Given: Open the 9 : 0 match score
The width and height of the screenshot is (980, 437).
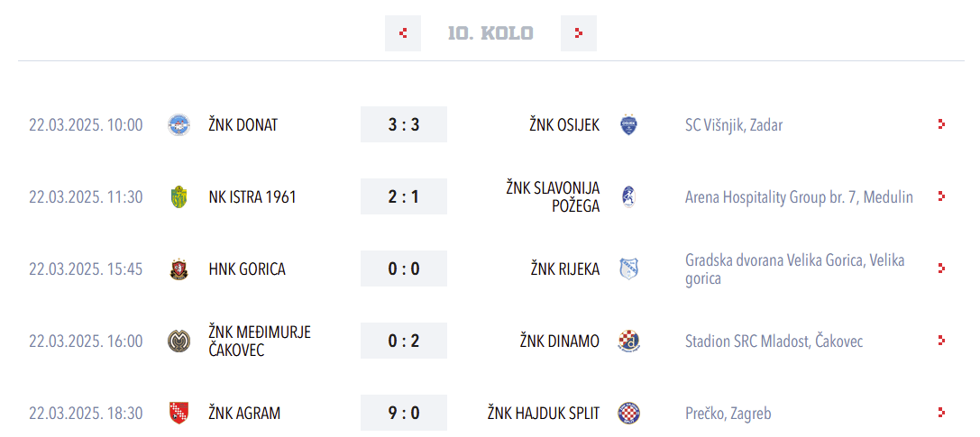Looking at the screenshot, I should coord(404,413).
